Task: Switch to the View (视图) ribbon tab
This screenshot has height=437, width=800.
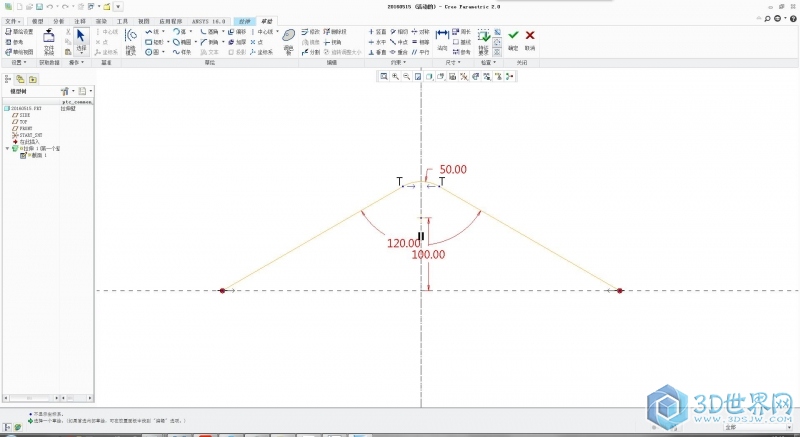Action: point(143,21)
